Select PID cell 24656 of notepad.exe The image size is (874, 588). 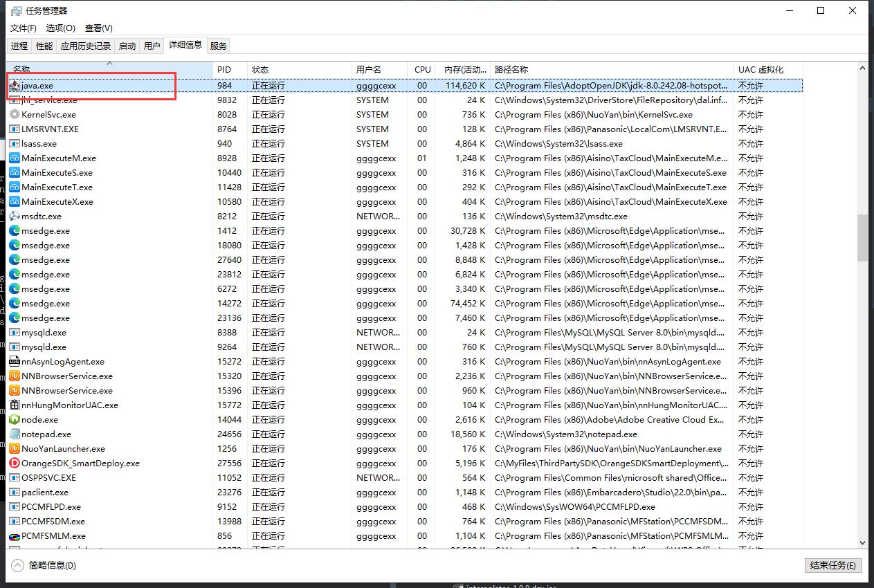click(228, 434)
